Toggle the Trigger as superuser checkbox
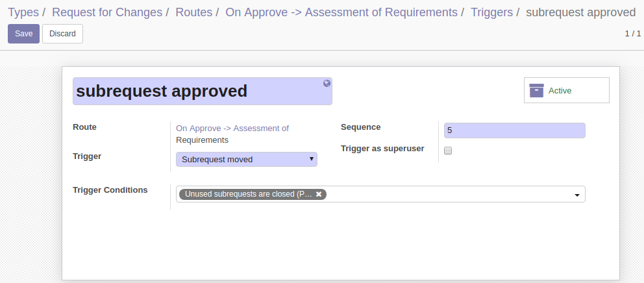The width and height of the screenshot is (644, 283). click(x=448, y=151)
